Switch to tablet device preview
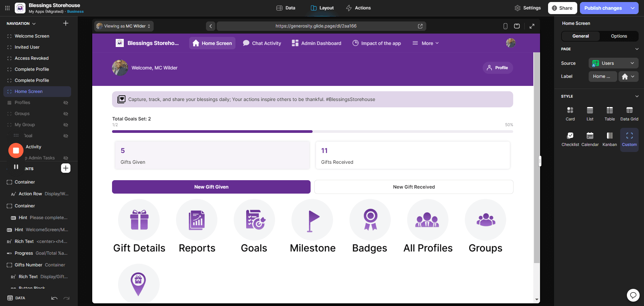Viewport: 644px width, 306px height. tap(517, 26)
